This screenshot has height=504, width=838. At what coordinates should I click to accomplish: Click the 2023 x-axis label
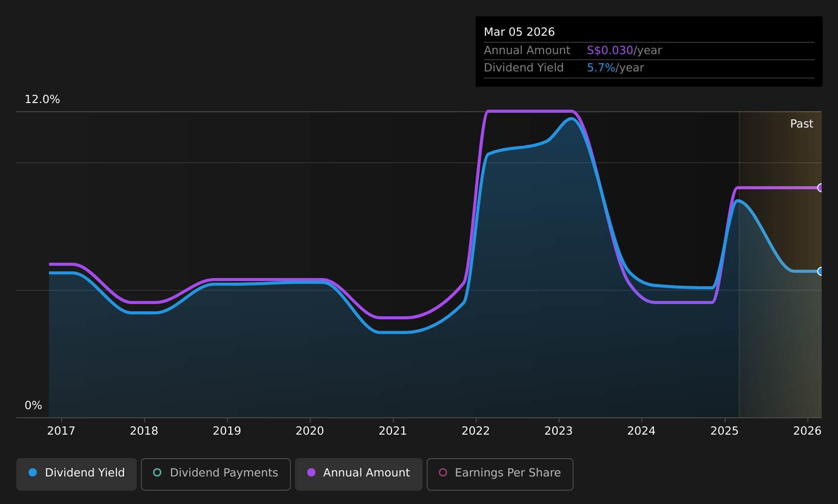coord(559,431)
